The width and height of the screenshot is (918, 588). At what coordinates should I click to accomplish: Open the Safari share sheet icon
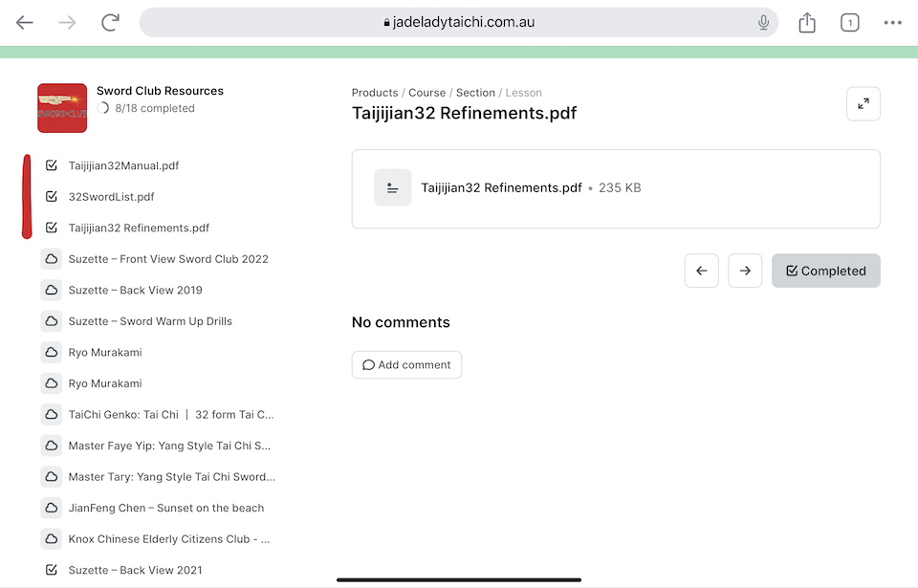807,23
